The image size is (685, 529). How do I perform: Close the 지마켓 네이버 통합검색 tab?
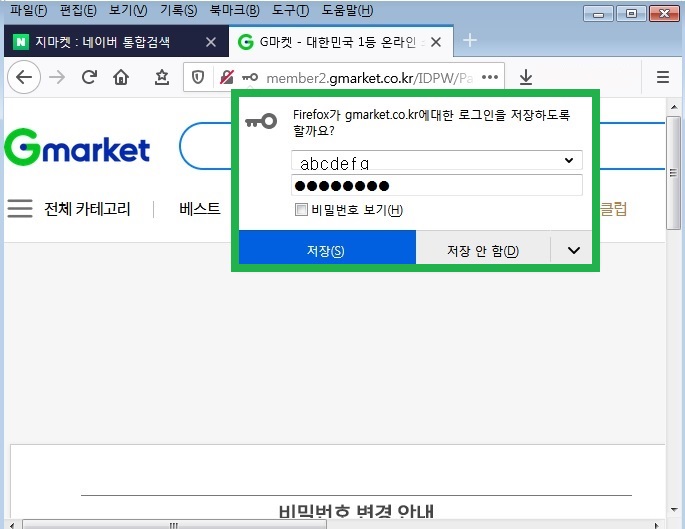click(211, 42)
